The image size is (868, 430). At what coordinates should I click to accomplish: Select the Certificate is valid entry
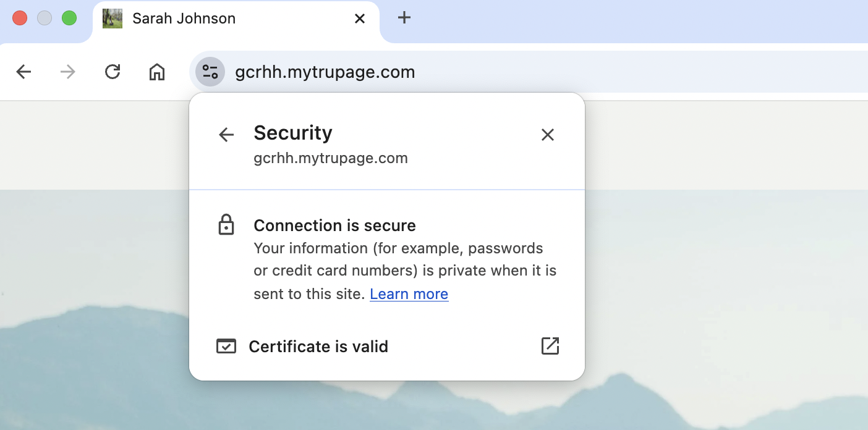[318, 346]
